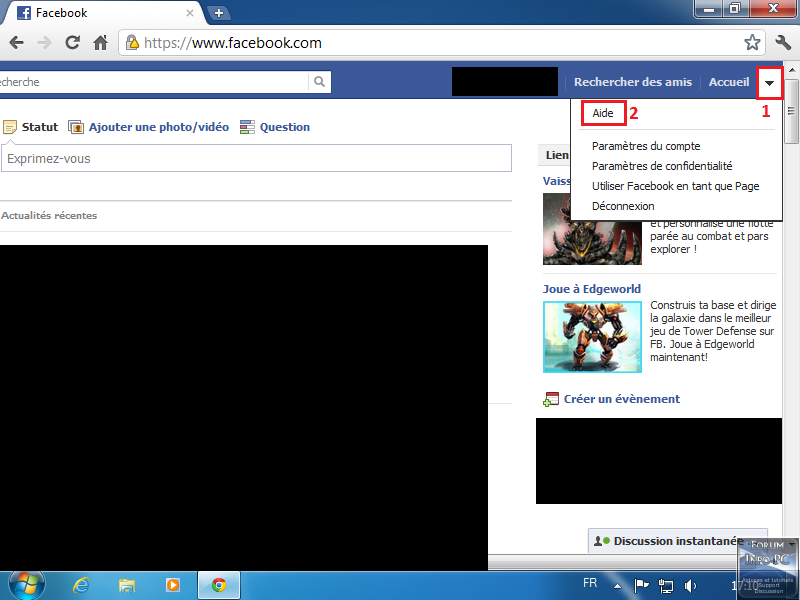Go to the browser Home icon

point(101,42)
